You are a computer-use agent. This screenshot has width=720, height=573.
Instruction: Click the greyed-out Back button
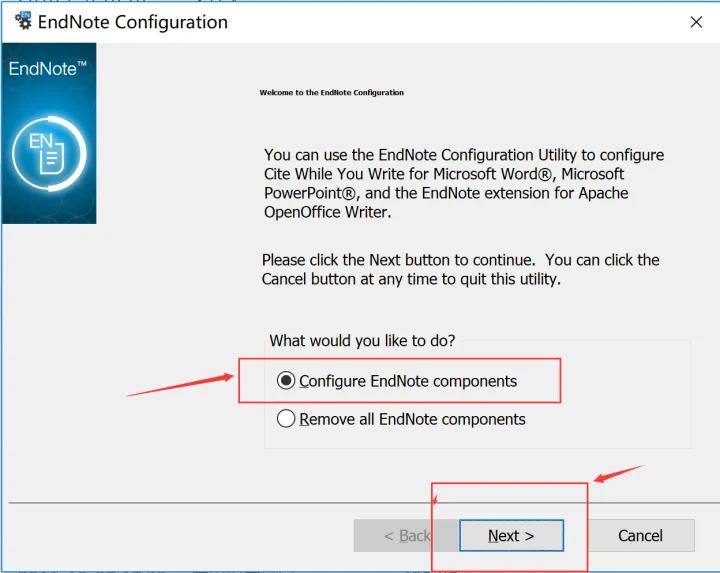coord(406,536)
